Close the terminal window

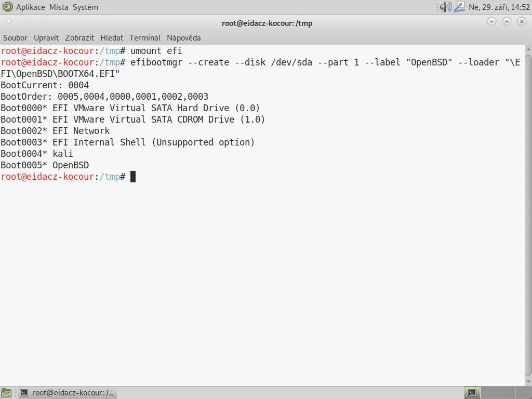(x=522, y=22)
